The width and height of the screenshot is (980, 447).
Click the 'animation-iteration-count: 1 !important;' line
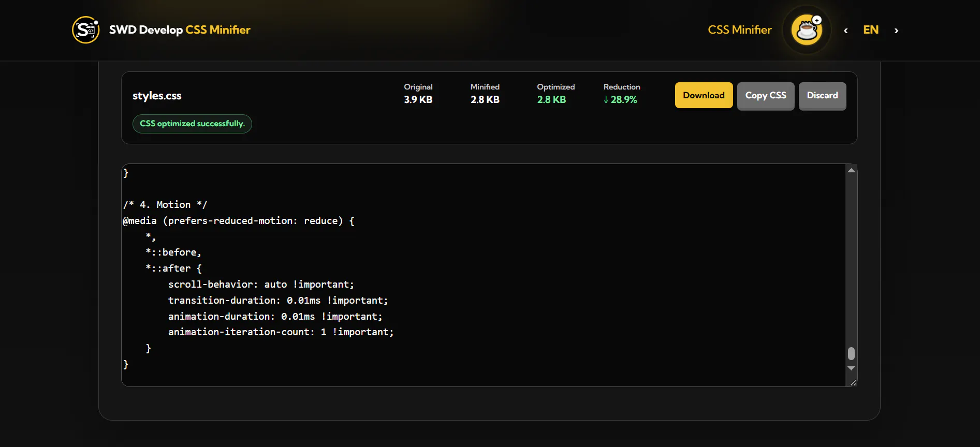click(281, 332)
